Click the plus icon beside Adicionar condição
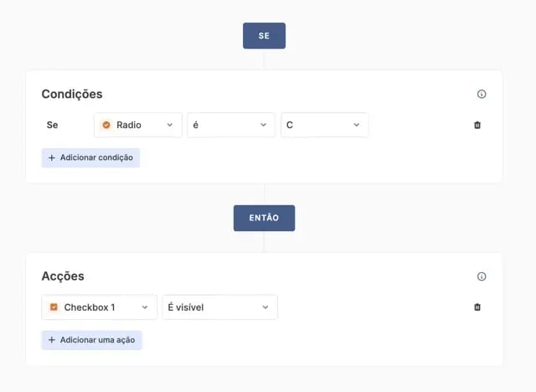The image size is (536, 392). point(52,157)
